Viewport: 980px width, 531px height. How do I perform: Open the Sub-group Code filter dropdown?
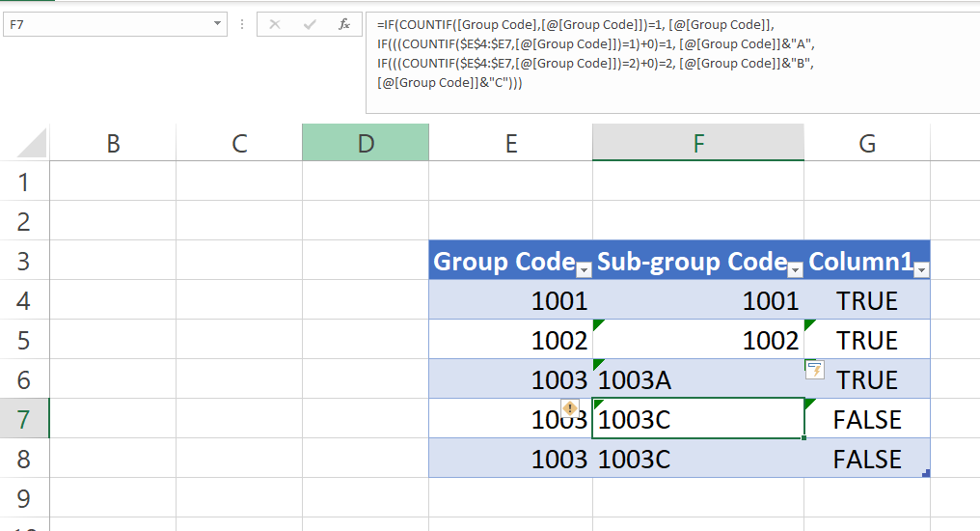point(795,269)
